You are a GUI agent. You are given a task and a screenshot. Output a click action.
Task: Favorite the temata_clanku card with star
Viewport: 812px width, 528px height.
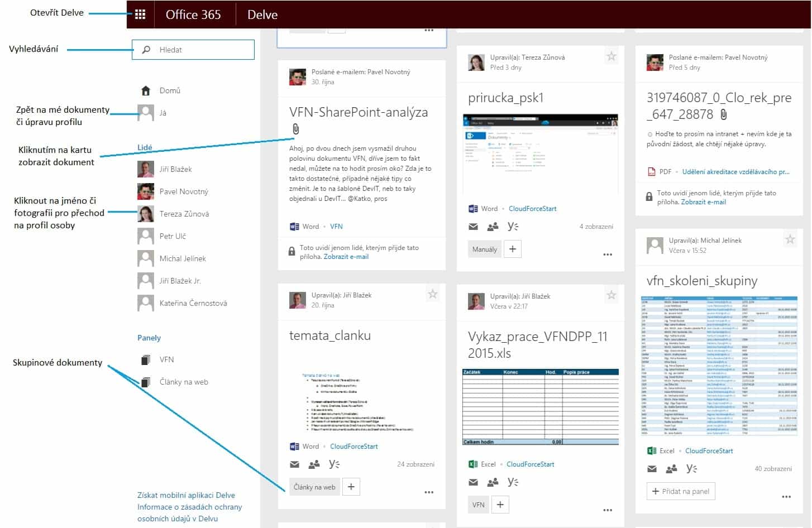432,294
